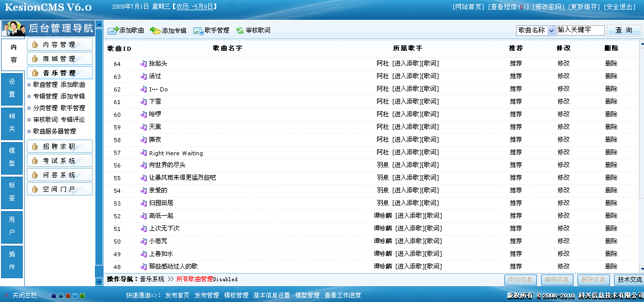The width and height of the screenshot is (644, 302).
Task: Open 歌手管理 via its toolbar icon
Action: click(x=198, y=31)
